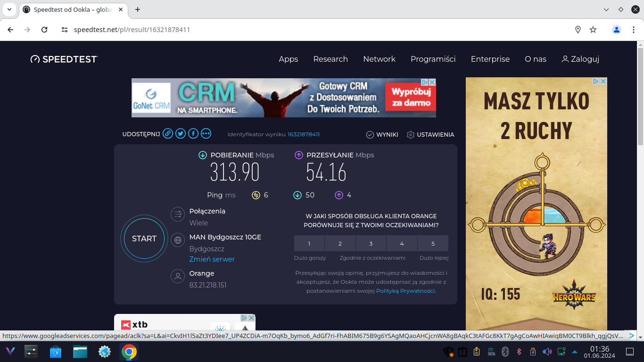Rate Orange support as 2
The height and width of the screenshot is (362, 644).
340,244
